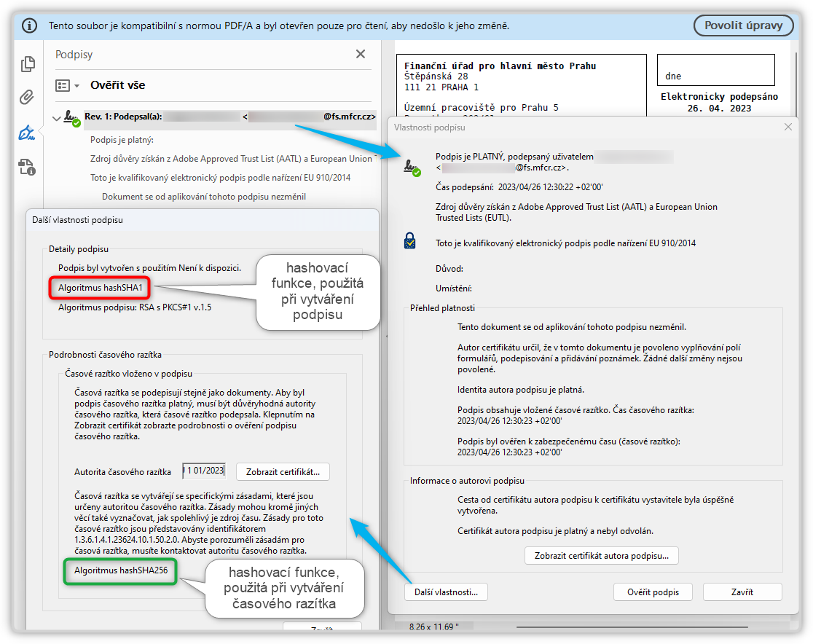Click 'Dokument se od aplikování tohoto podpisu nezměnil' tree line
This screenshot has height=644, width=813.
pos(204,197)
